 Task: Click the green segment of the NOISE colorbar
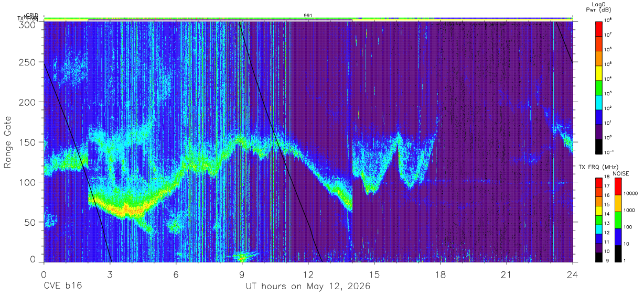click(618, 220)
